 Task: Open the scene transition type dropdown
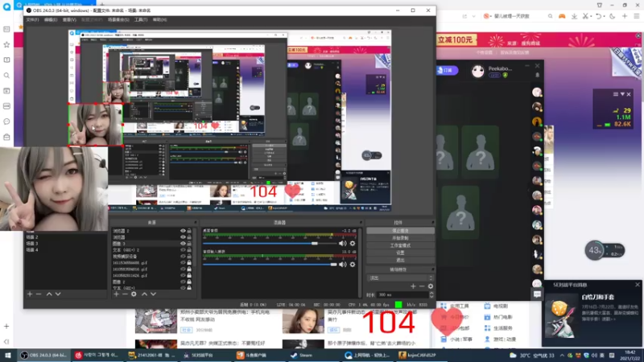click(400, 278)
